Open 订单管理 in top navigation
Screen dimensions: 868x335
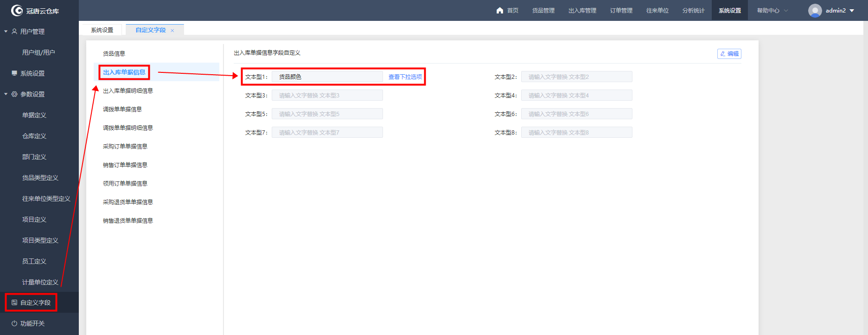tap(621, 10)
